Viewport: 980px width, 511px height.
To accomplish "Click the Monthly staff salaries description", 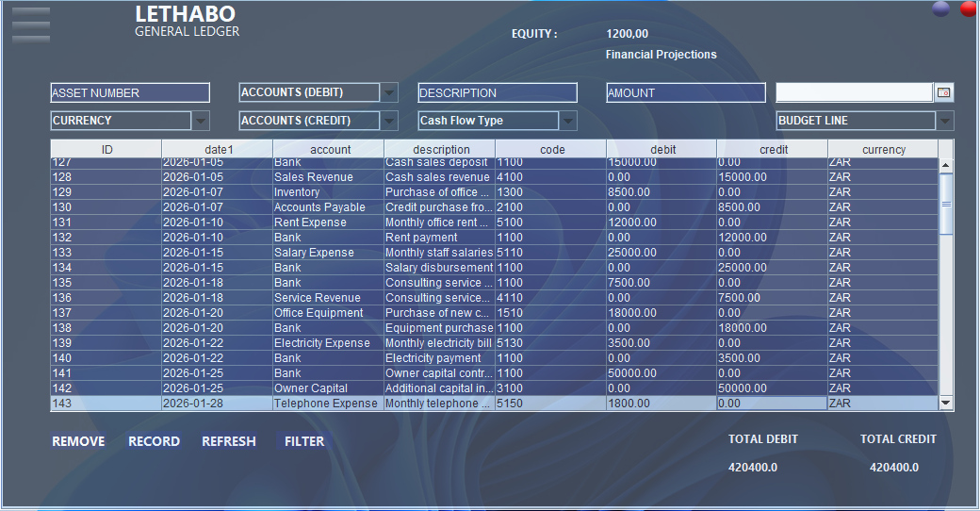I will pos(440,252).
